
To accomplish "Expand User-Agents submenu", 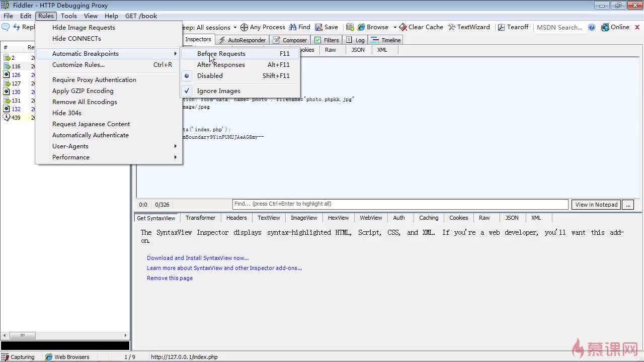I will click(x=109, y=146).
